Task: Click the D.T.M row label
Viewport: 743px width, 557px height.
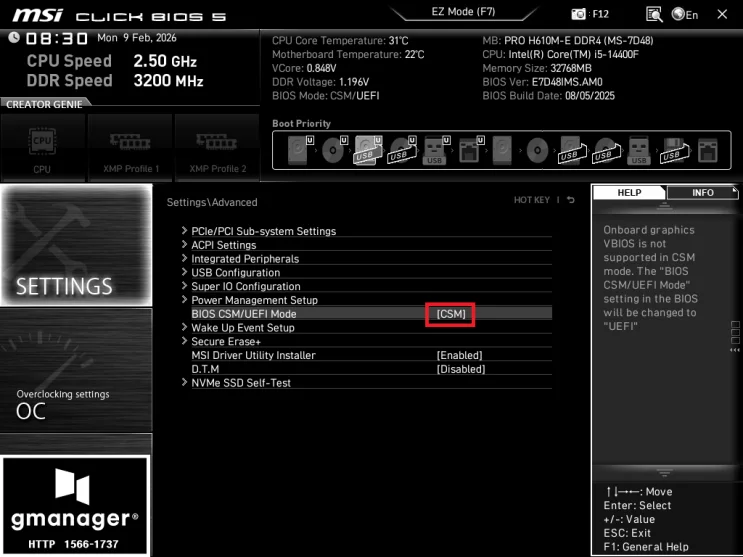Action: point(205,369)
